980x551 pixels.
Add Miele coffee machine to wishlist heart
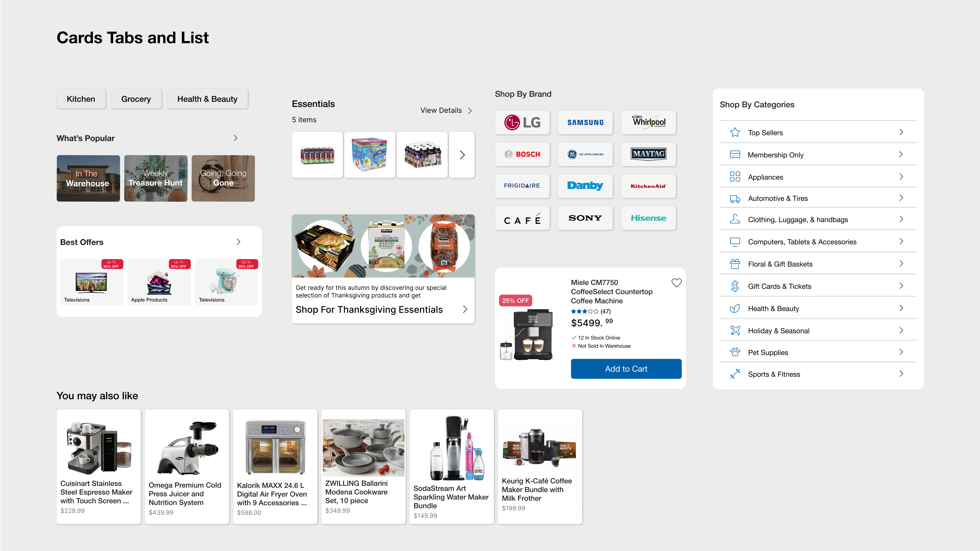tap(676, 283)
